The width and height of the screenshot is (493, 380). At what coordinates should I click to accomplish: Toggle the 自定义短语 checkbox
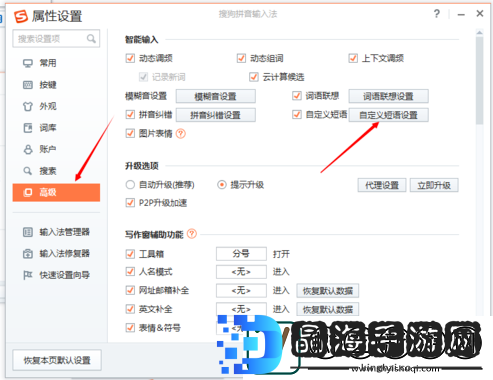[297, 115]
